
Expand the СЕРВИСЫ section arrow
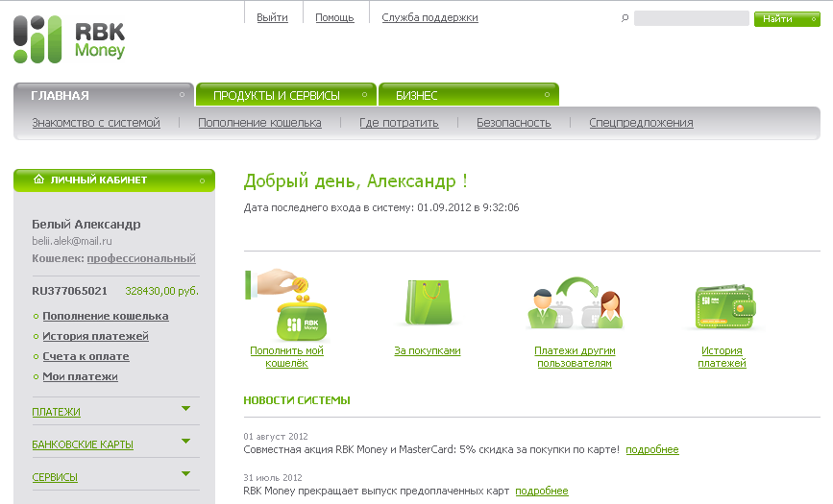click(186, 473)
